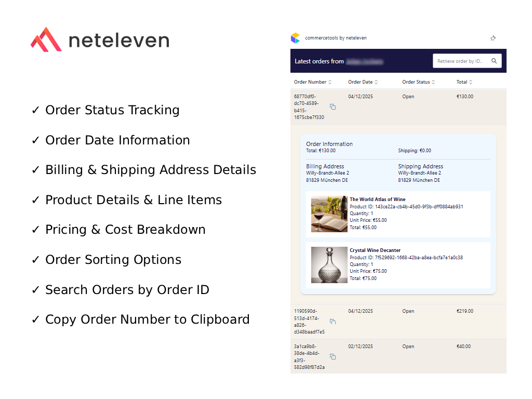Copy order number 1190590d to clipboard

332,321
